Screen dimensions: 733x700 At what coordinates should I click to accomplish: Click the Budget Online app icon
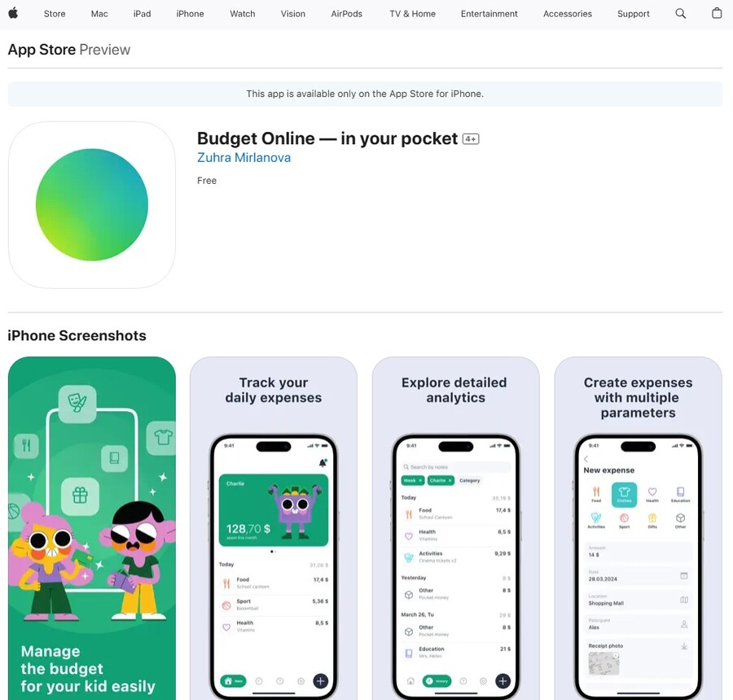[x=91, y=204]
